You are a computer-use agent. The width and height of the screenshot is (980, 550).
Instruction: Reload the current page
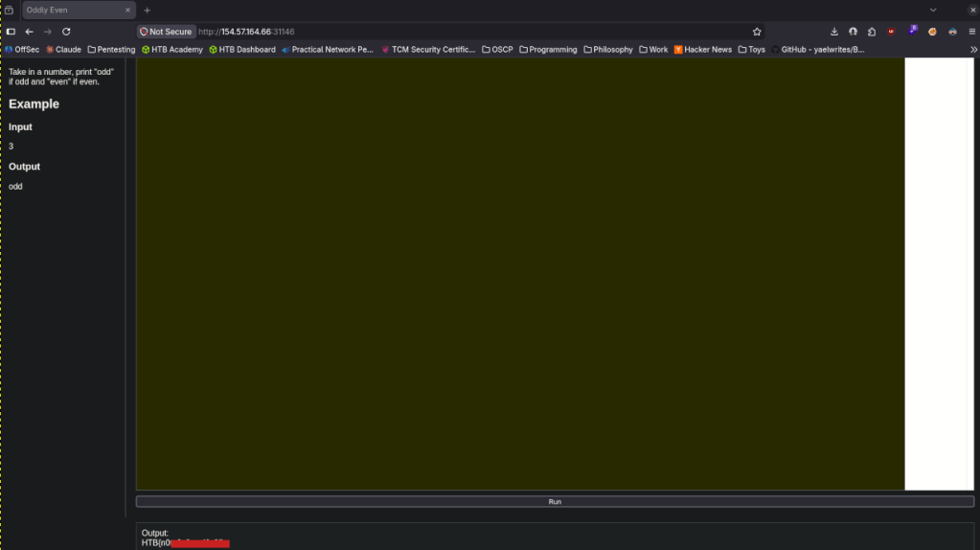[x=66, y=32]
